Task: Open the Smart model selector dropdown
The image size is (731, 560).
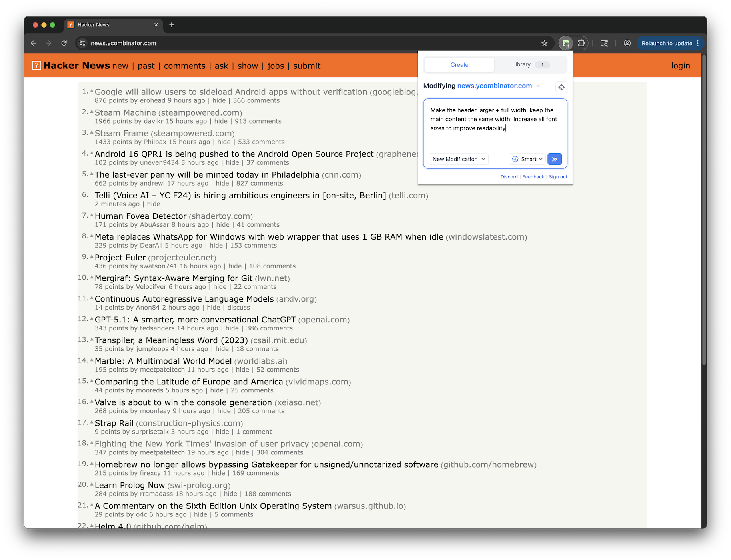Action: pyautogui.click(x=527, y=159)
